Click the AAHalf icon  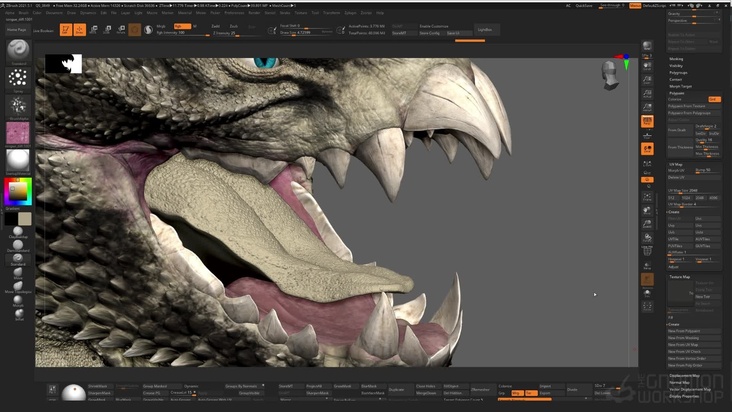pyautogui.click(x=647, y=108)
